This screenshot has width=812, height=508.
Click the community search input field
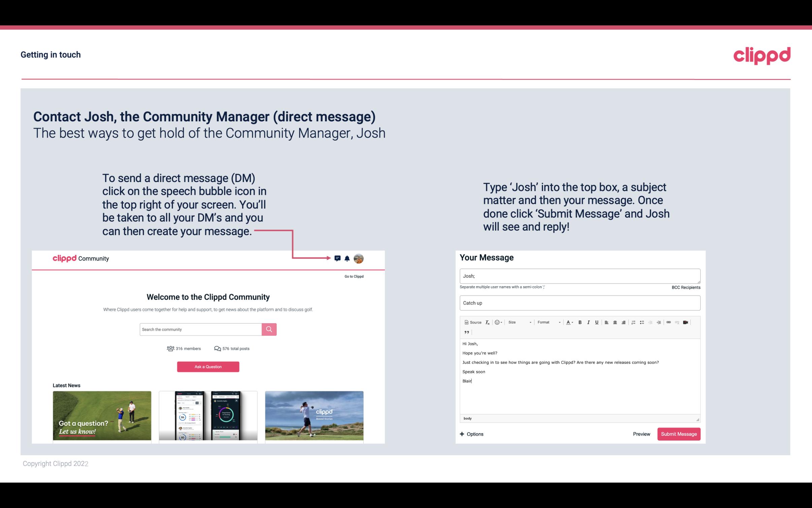click(x=200, y=329)
